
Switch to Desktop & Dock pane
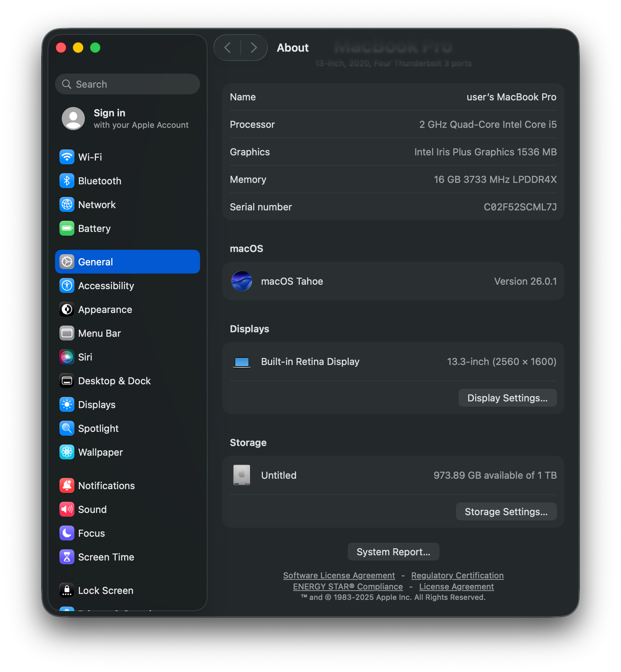[x=114, y=381]
